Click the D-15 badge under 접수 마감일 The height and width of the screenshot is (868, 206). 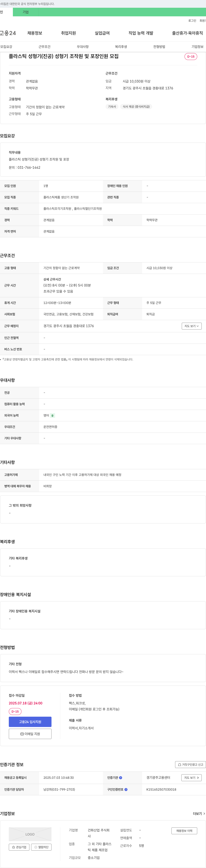click(x=15, y=712)
